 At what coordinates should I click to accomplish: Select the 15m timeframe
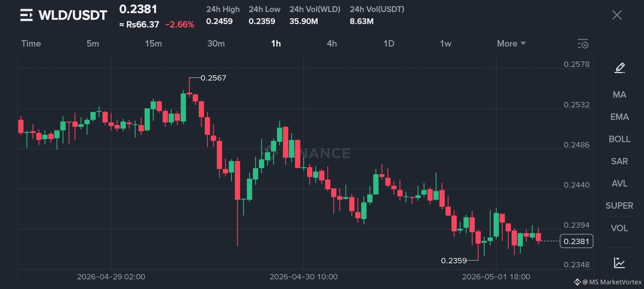point(153,43)
